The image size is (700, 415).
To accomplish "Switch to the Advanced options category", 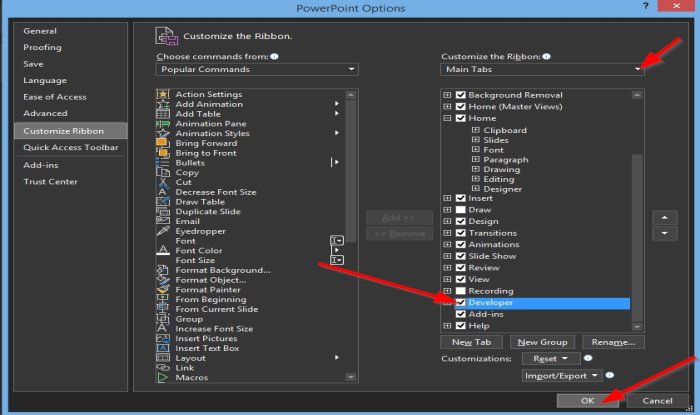I will [46, 113].
